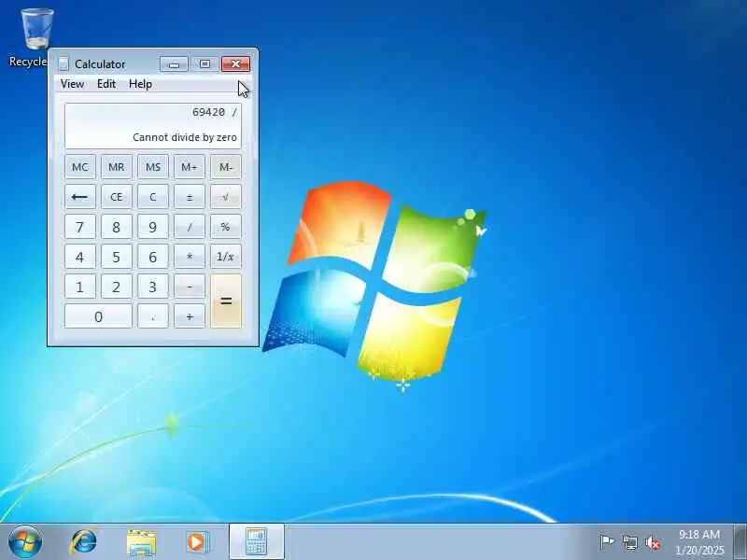
Task: Click the 1/x reciprocal key
Action: 226,257
